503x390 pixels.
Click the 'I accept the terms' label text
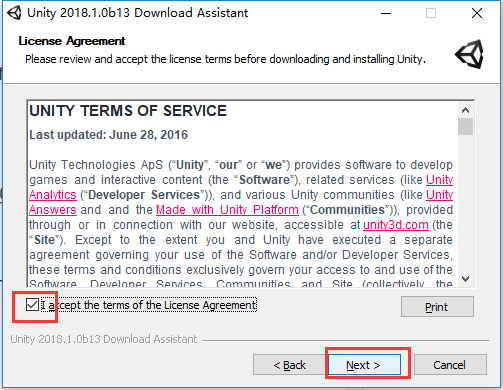pos(149,305)
